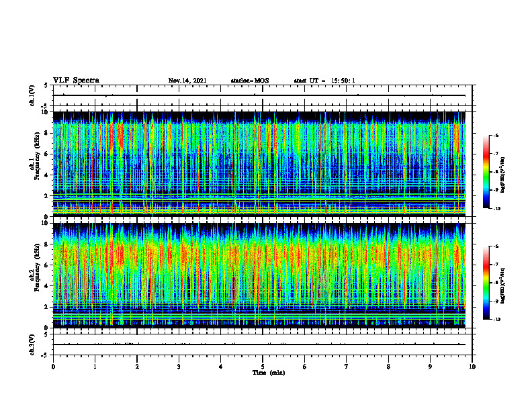The image size is (532, 411).
Task: Click the "-10" tick on ch.2 colorbar
Action: 496,320
